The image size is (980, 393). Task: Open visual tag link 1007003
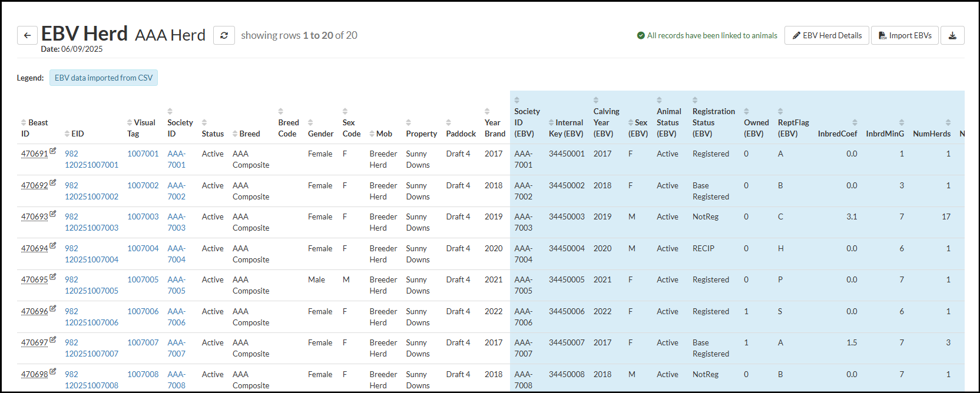point(143,217)
